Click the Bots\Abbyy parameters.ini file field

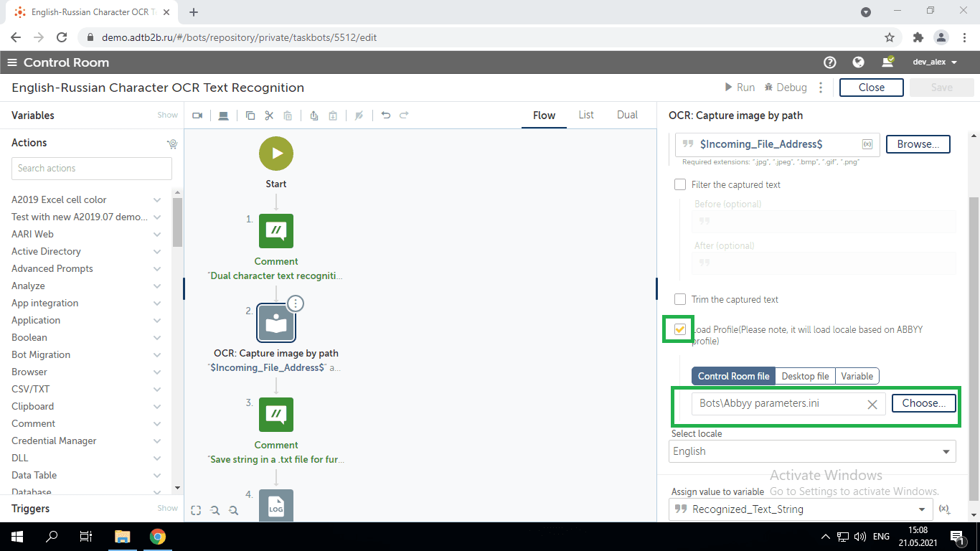[788, 404]
